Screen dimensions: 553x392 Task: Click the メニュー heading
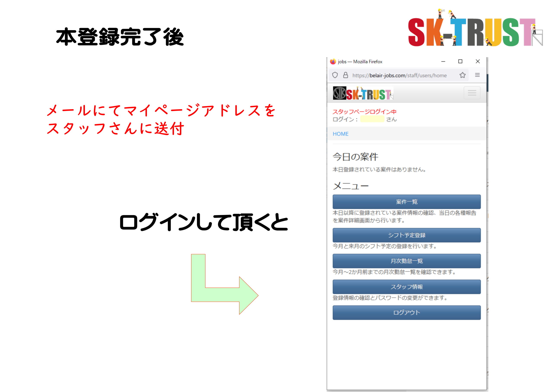350,186
